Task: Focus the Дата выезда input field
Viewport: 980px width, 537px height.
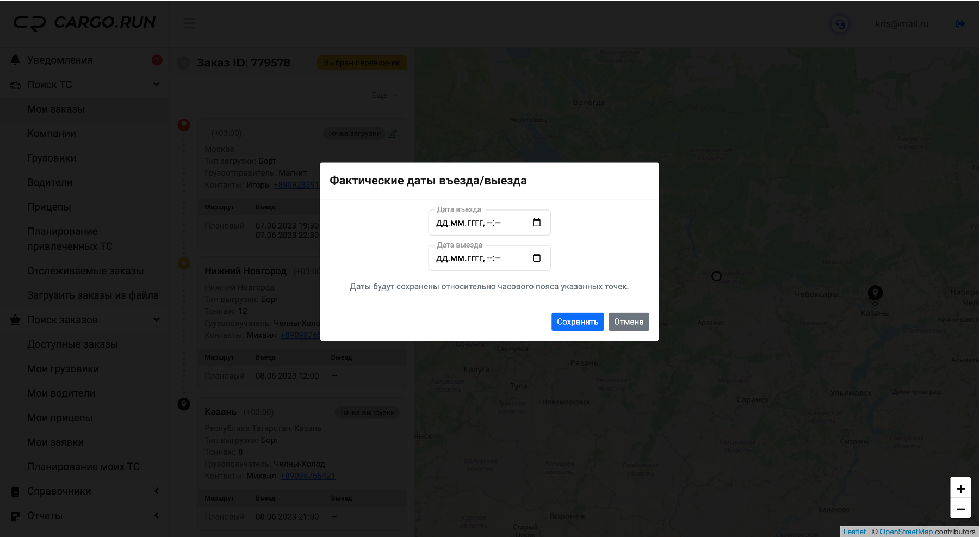Action: 479,258
